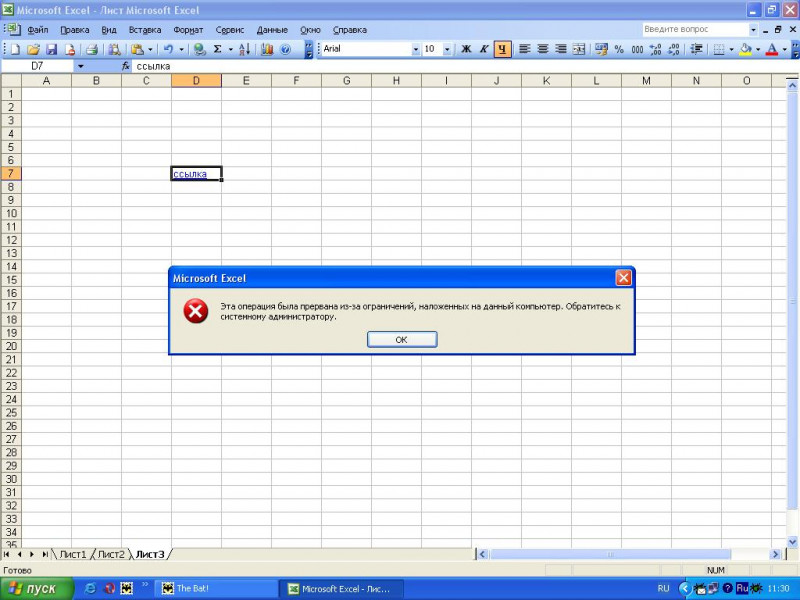Merge and center selected cells
The height and width of the screenshot is (600, 800).
579,49
